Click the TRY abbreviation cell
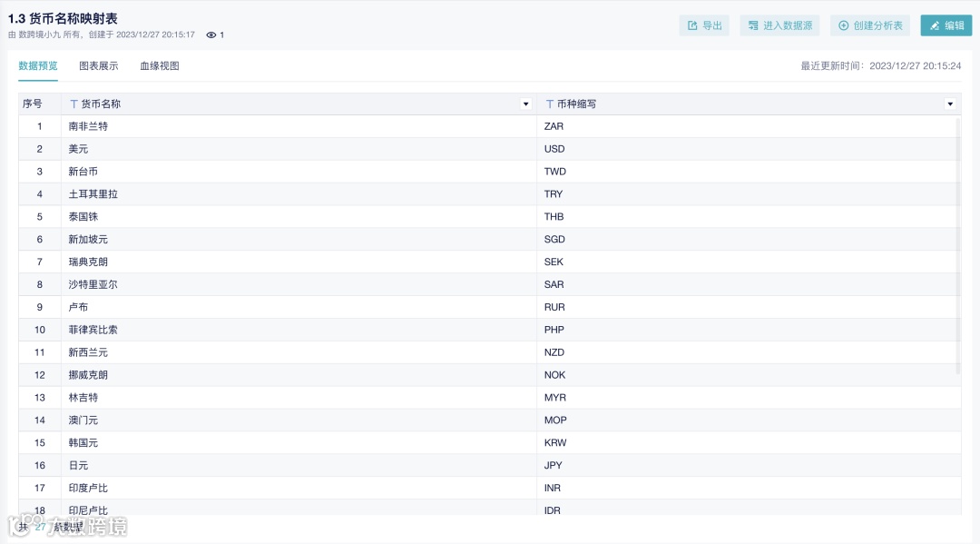This screenshot has height=544, width=980. pyautogui.click(x=749, y=193)
